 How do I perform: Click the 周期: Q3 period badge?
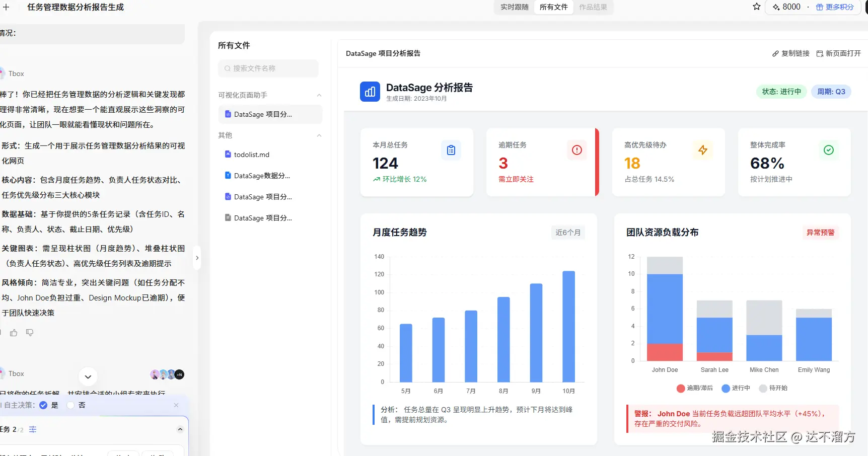pos(831,92)
